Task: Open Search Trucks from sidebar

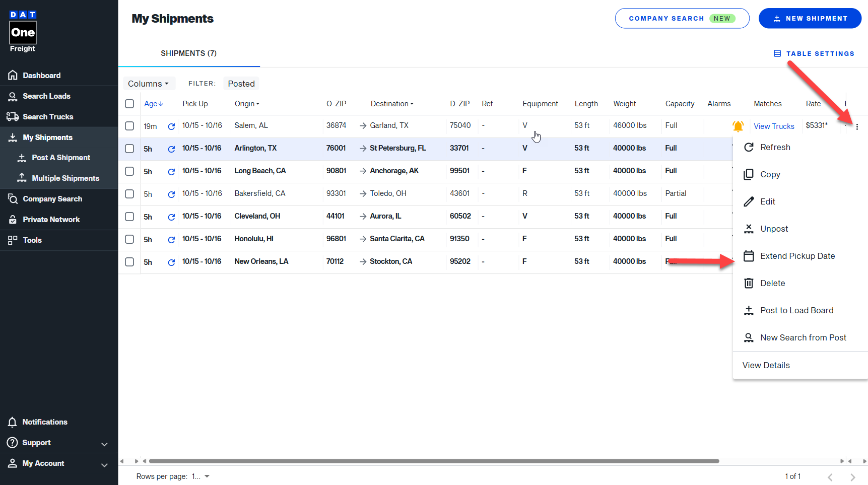Action: click(x=48, y=117)
